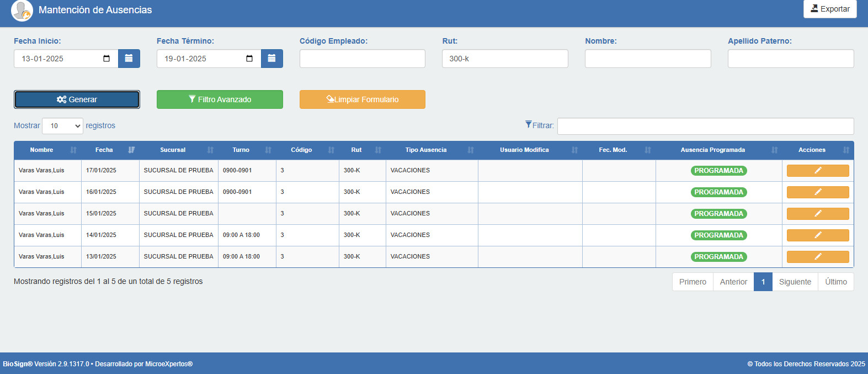Edit the absence dated 17/01/2025 with pencil button
Viewport: 868px width, 374px height.
[818, 171]
